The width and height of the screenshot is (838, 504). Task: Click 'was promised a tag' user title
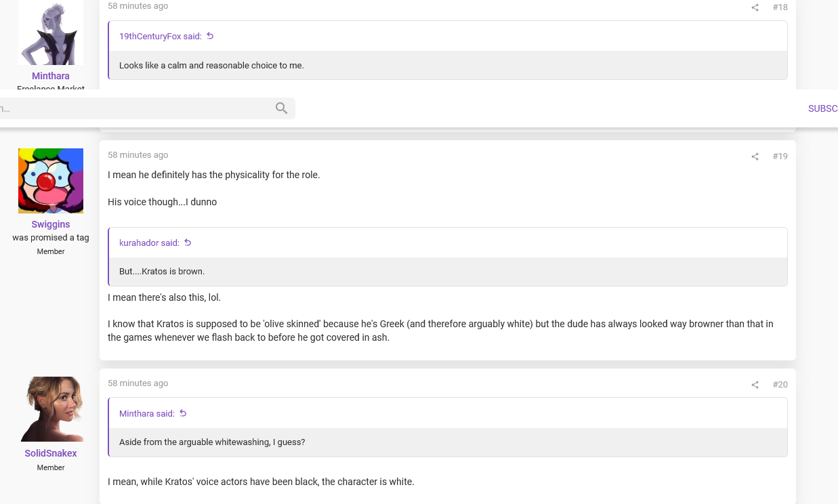coord(51,238)
